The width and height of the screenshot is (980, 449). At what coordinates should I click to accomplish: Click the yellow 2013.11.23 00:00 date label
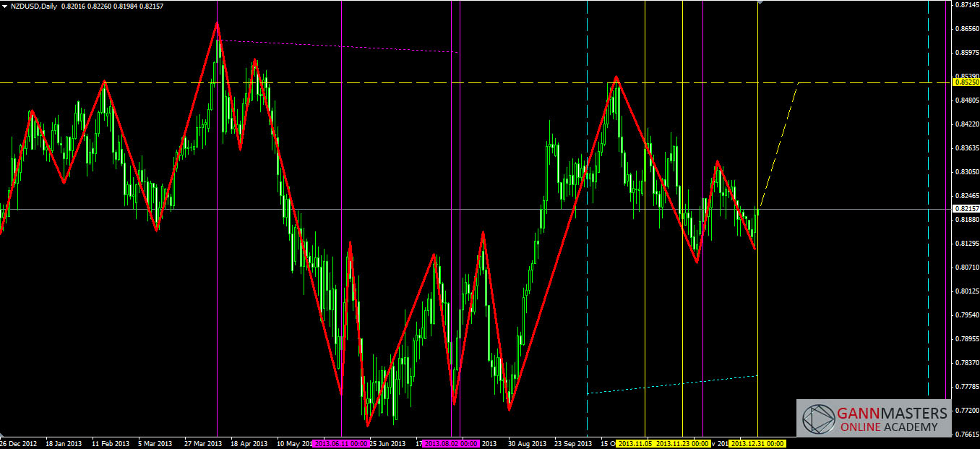pos(682,443)
